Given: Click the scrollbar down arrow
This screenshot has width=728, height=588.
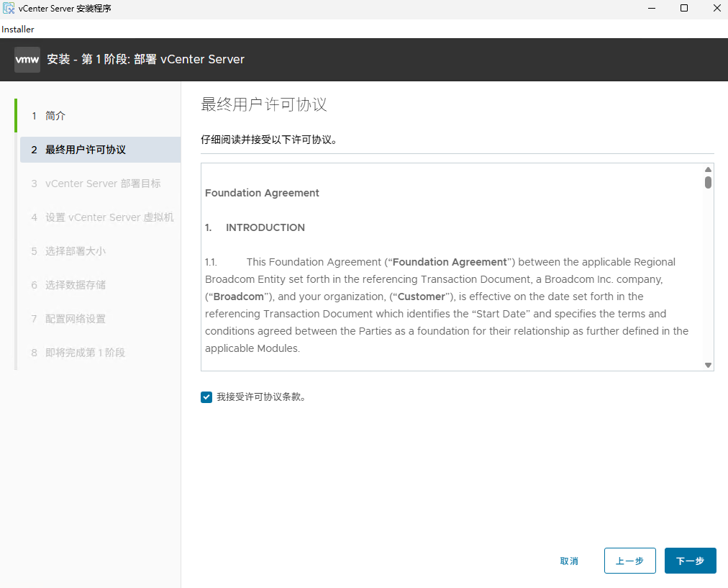Looking at the screenshot, I should [x=708, y=365].
